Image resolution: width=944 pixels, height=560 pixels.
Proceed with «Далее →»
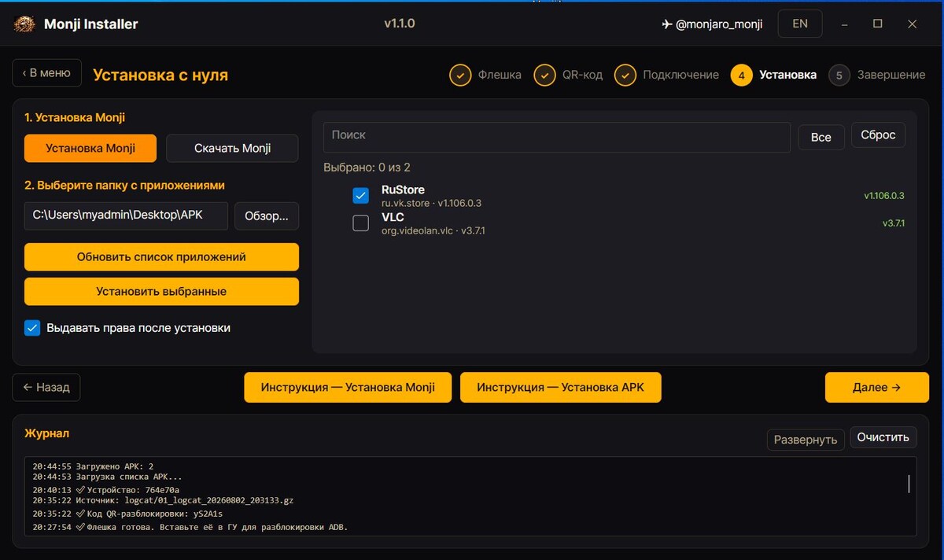tap(877, 387)
